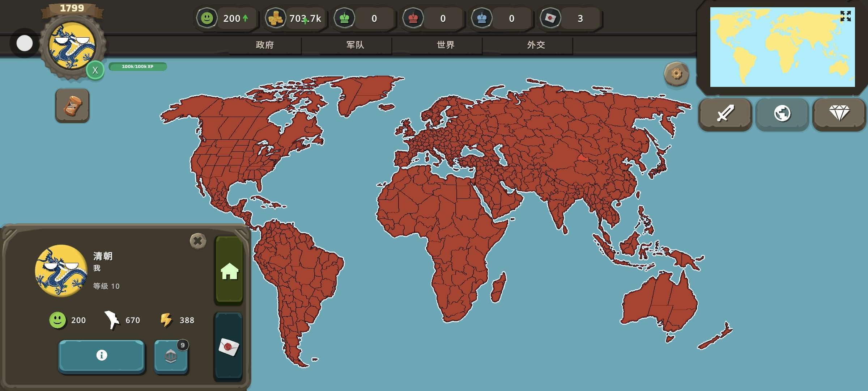
Task: Expand the minimap to fullscreen
Action: [845, 16]
